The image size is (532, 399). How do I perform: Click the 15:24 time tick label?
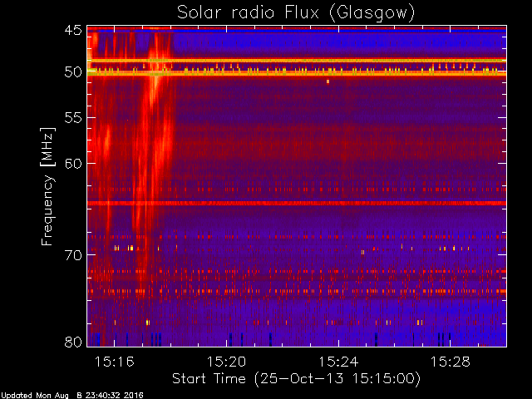click(338, 362)
